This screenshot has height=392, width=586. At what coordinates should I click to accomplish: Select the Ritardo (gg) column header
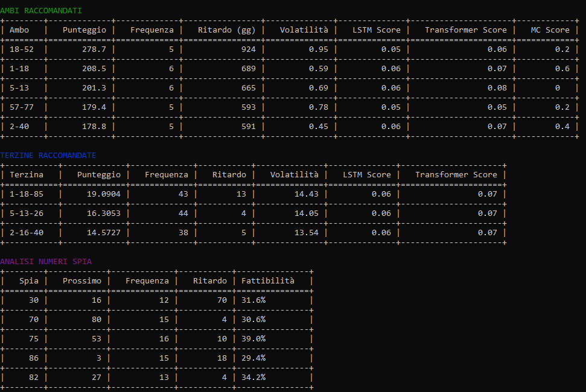(x=226, y=30)
